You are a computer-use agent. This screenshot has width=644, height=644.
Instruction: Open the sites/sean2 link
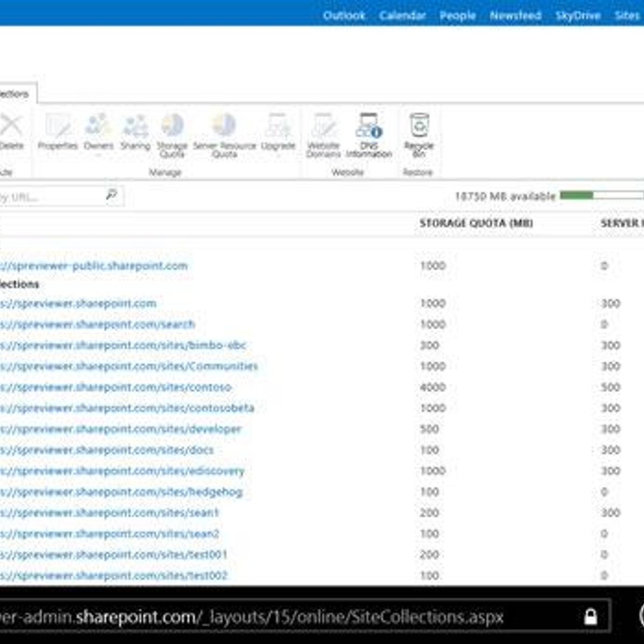[110, 533]
